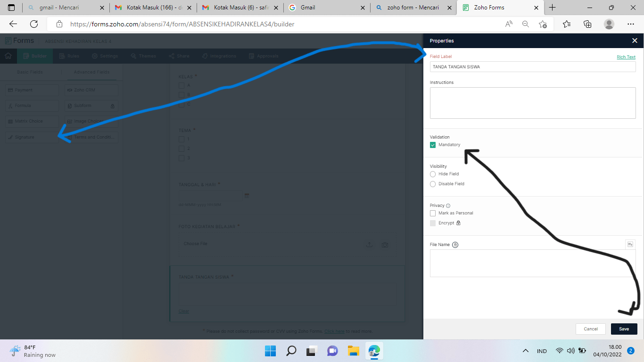Save the field properties
This screenshot has width=644, height=362.
coord(624,329)
